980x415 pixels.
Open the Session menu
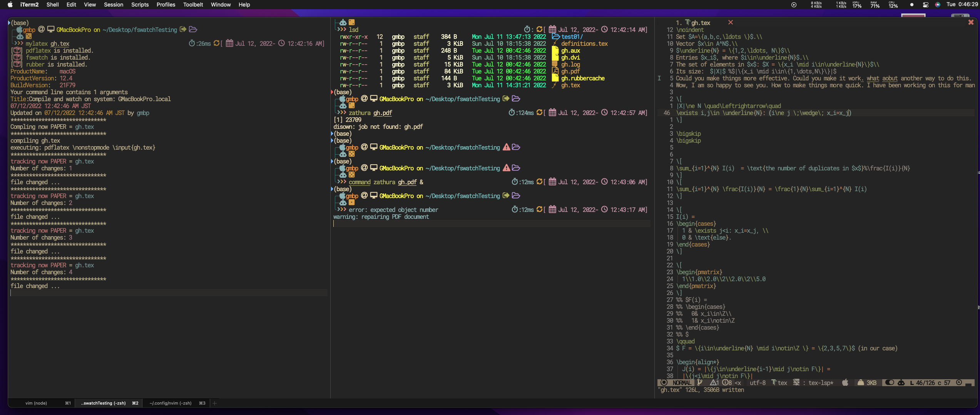tap(114, 5)
